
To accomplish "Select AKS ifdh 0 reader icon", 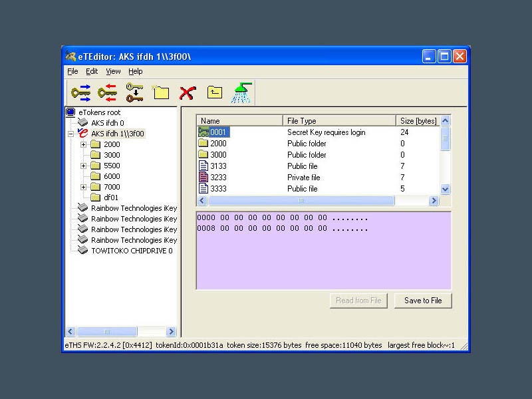I will click(x=82, y=122).
